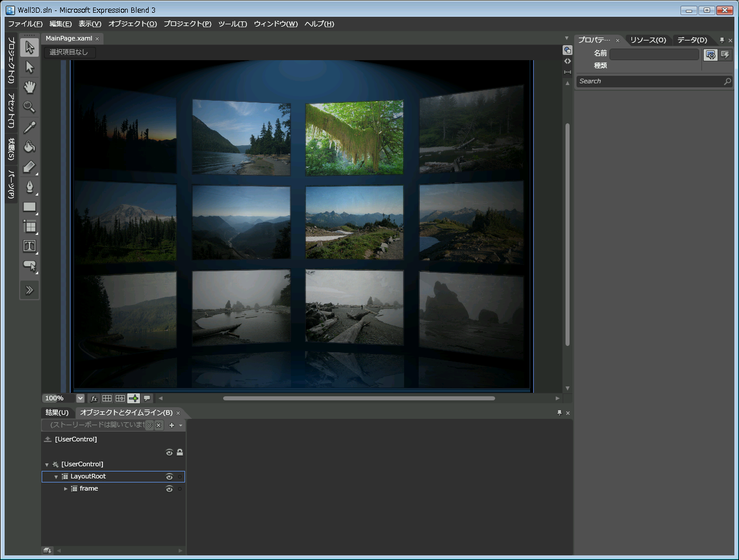Click the Events lightning button
Image resolution: width=739 pixels, height=560 pixels.
point(725,55)
